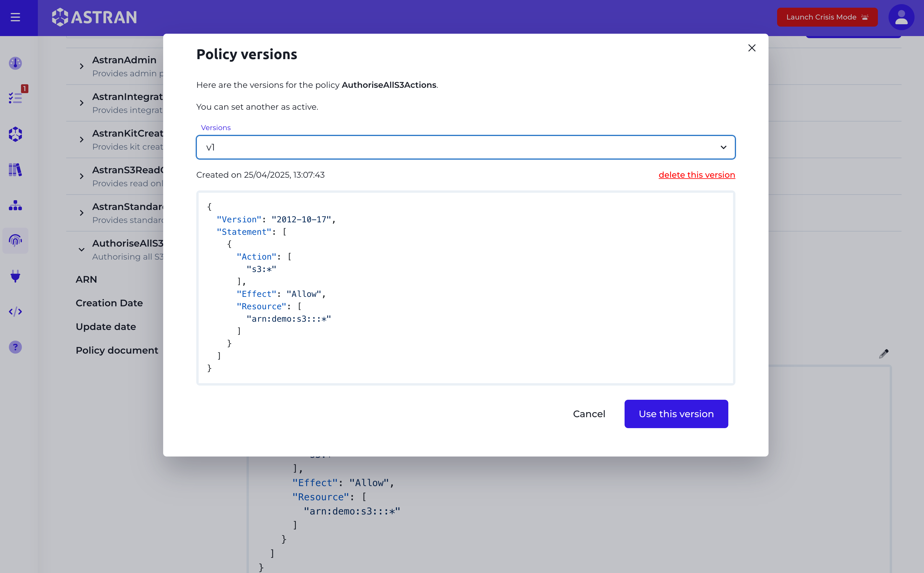Open the help question mark icon

15,347
